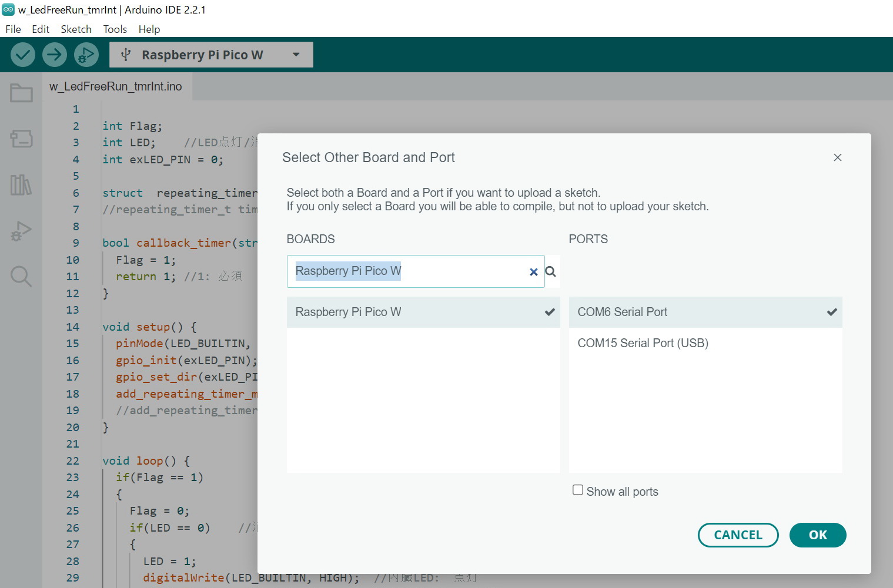Open the Tools menu
The height and width of the screenshot is (588, 893).
[x=115, y=29]
